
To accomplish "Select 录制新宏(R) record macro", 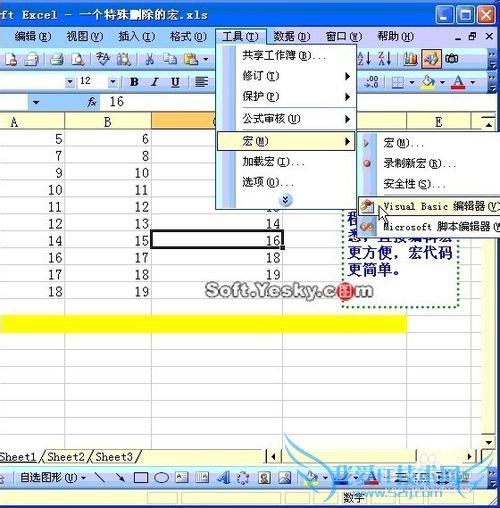I will tap(429, 163).
